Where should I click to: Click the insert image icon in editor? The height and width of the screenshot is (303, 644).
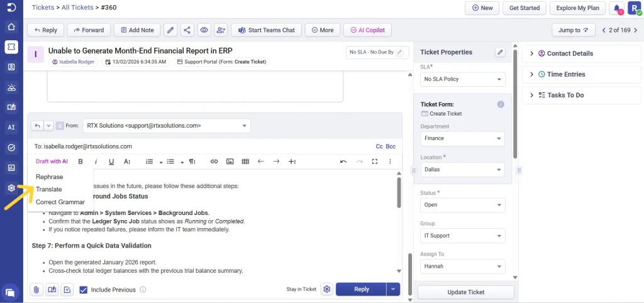(230, 162)
